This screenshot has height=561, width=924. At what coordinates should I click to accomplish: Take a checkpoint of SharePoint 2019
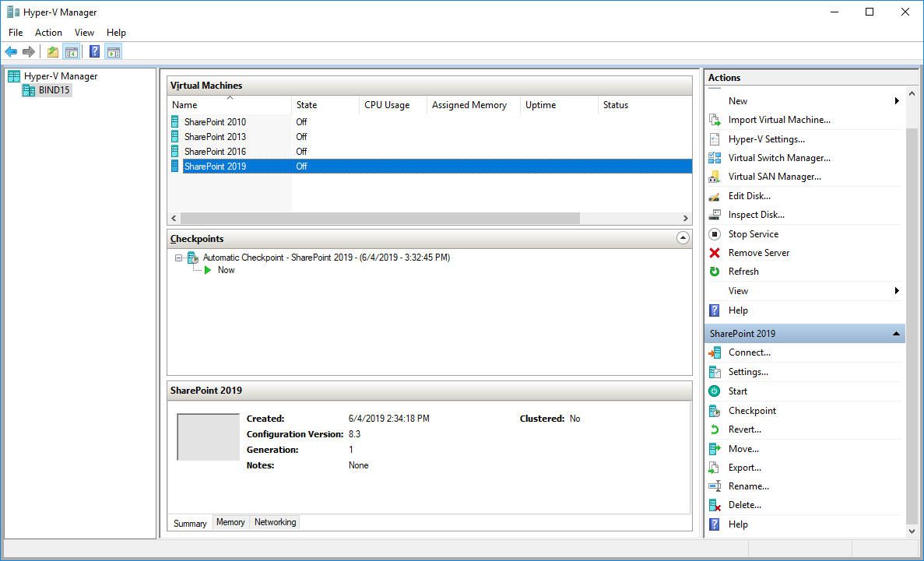[x=753, y=410]
